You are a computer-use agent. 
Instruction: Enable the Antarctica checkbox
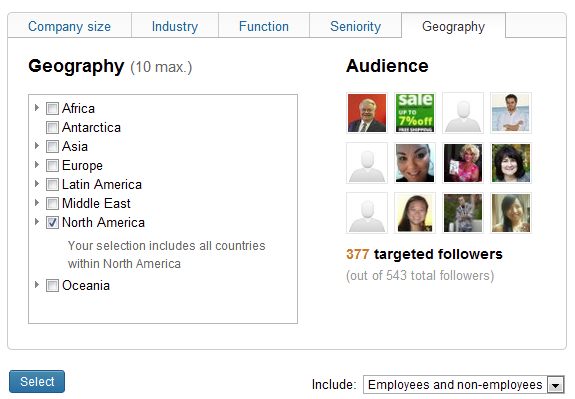pyautogui.click(x=52, y=128)
